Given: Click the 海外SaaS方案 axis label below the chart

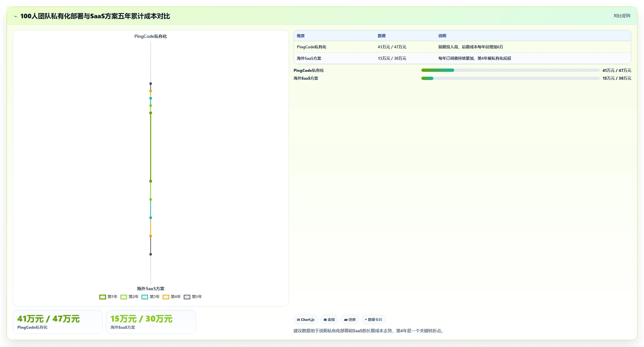Looking at the screenshot, I should (151, 289).
